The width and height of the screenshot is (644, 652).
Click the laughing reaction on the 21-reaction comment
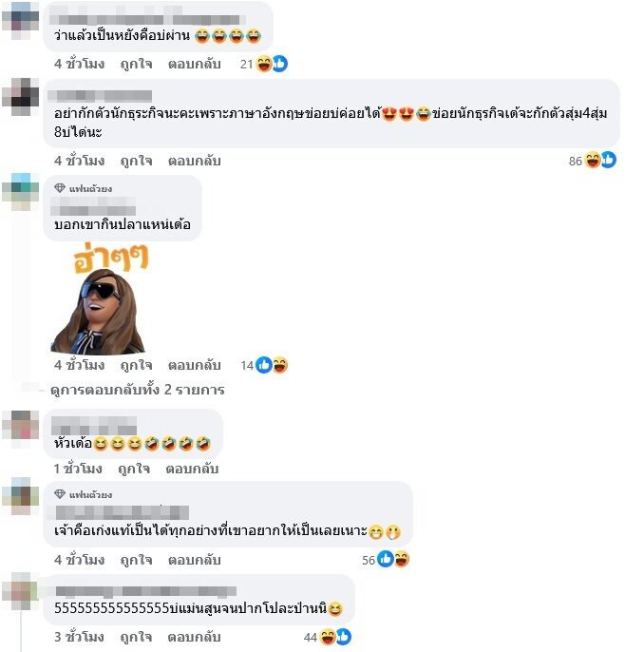[x=264, y=64]
